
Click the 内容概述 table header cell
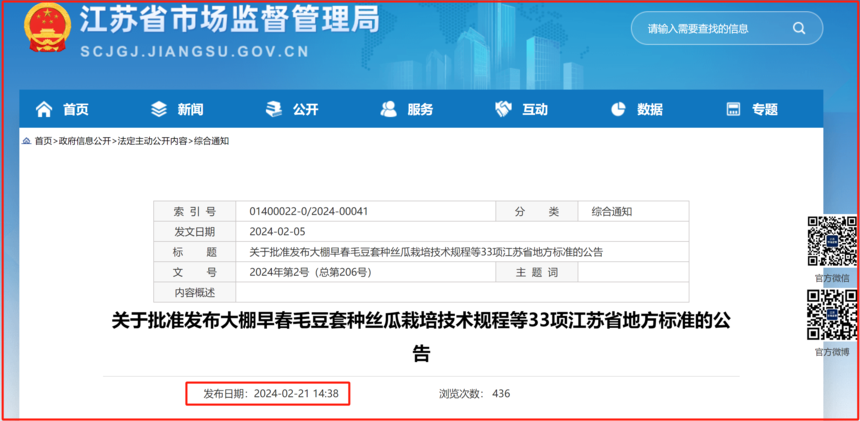195,292
